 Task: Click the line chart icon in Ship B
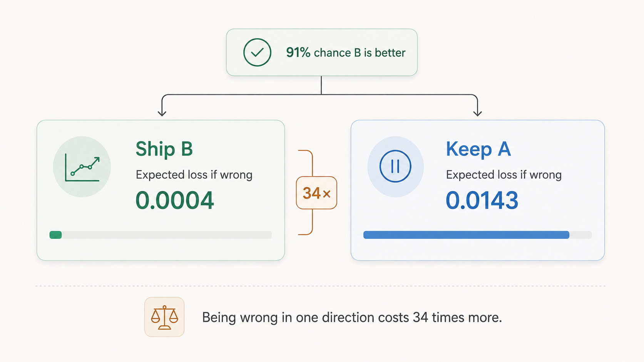tap(82, 168)
